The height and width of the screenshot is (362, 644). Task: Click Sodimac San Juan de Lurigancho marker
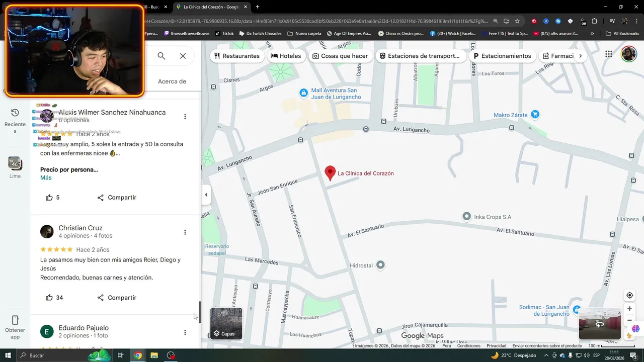[577, 309]
